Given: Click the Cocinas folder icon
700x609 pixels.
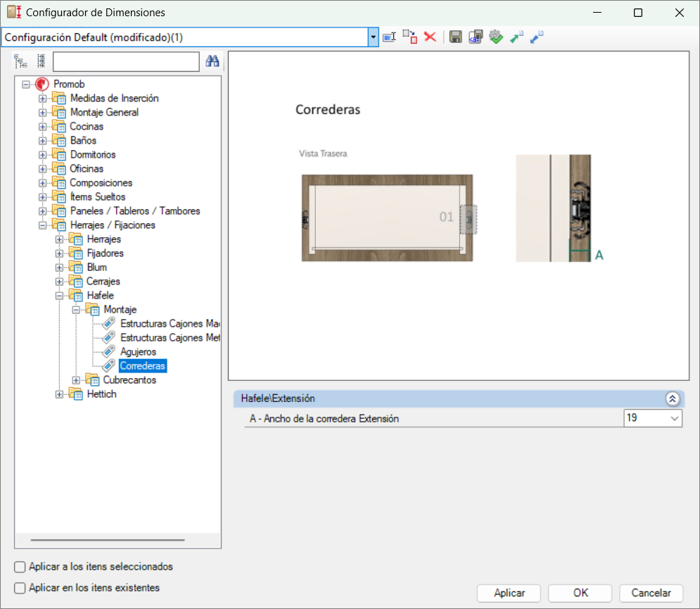Looking at the screenshot, I should coord(59,127).
